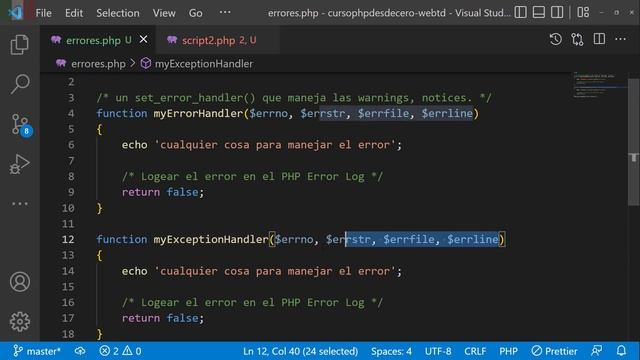Open Source Control view with 8 changes

point(20,124)
